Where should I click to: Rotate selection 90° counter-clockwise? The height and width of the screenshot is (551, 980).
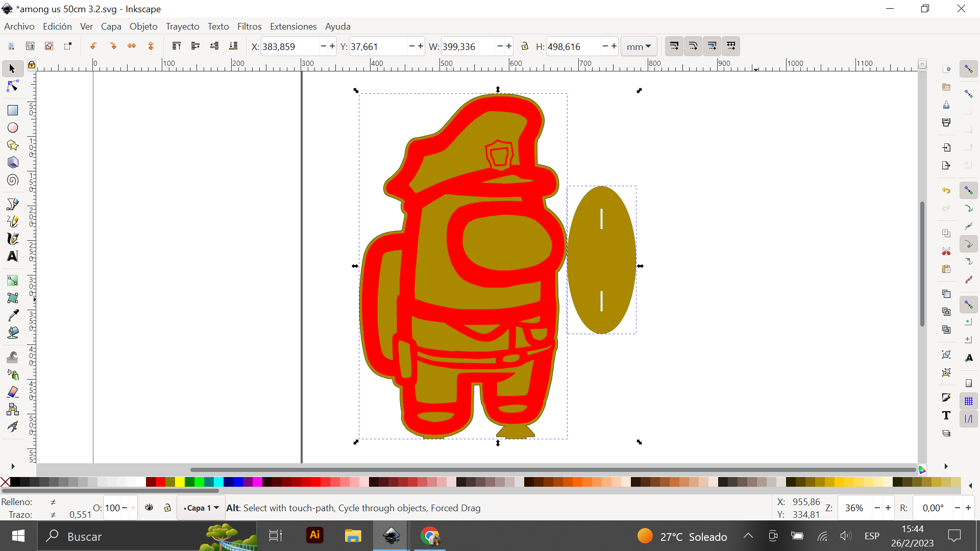93,46
